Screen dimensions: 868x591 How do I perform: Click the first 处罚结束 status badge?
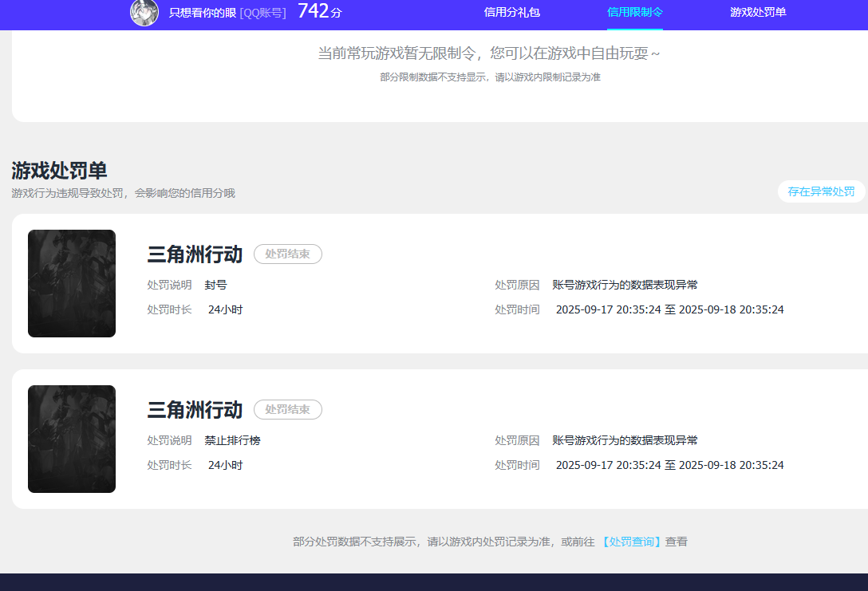click(287, 254)
